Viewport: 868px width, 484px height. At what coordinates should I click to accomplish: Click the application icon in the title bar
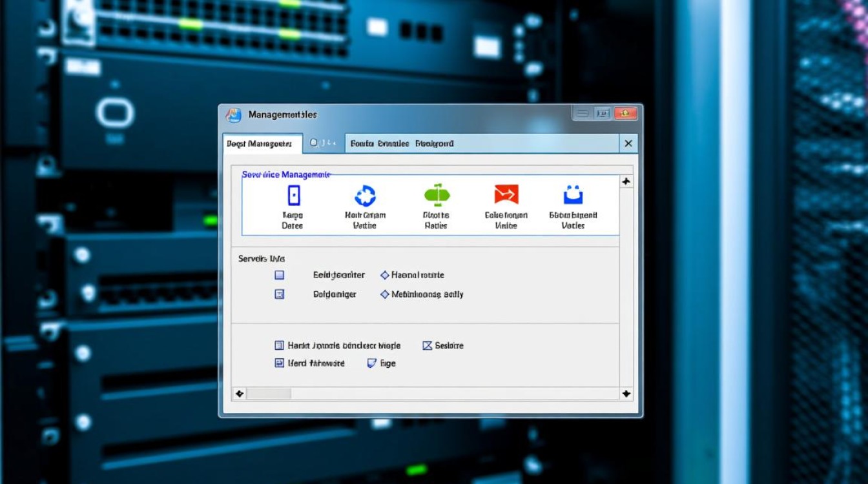[233, 115]
